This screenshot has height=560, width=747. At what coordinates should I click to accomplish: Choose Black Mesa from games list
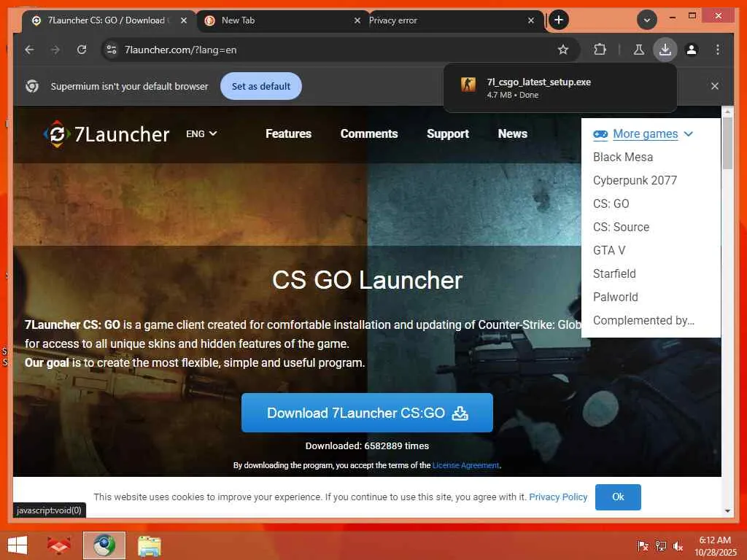(x=623, y=157)
